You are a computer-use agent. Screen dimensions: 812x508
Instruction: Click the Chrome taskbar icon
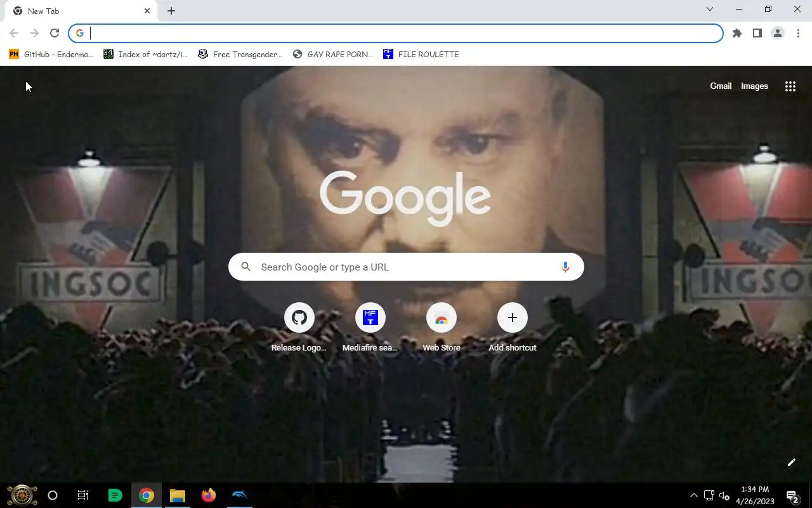[147, 495]
